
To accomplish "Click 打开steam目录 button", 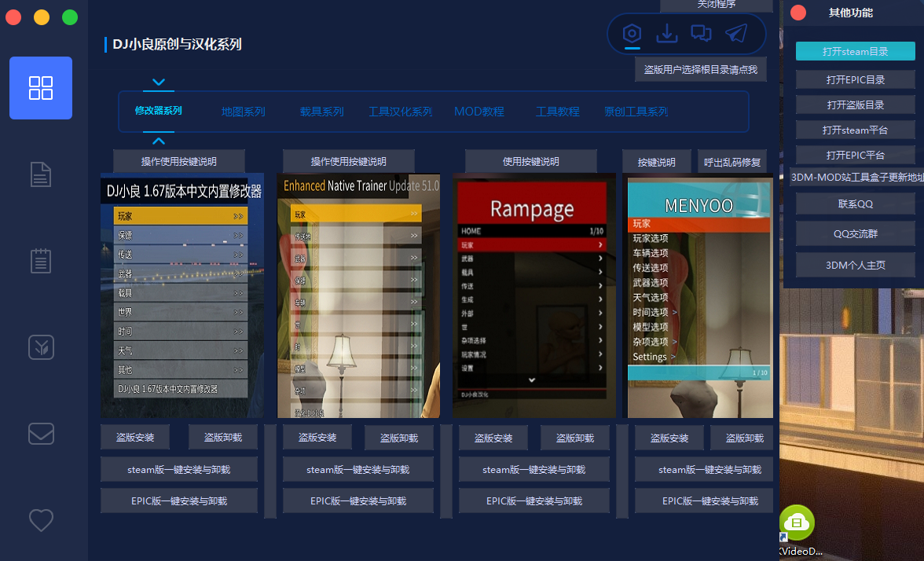I will pyautogui.click(x=855, y=51).
